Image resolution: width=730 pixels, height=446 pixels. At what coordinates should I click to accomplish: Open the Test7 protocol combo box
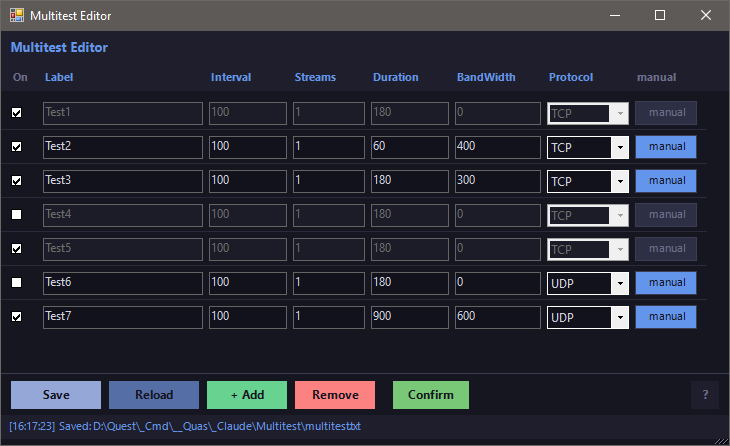[x=588, y=317]
